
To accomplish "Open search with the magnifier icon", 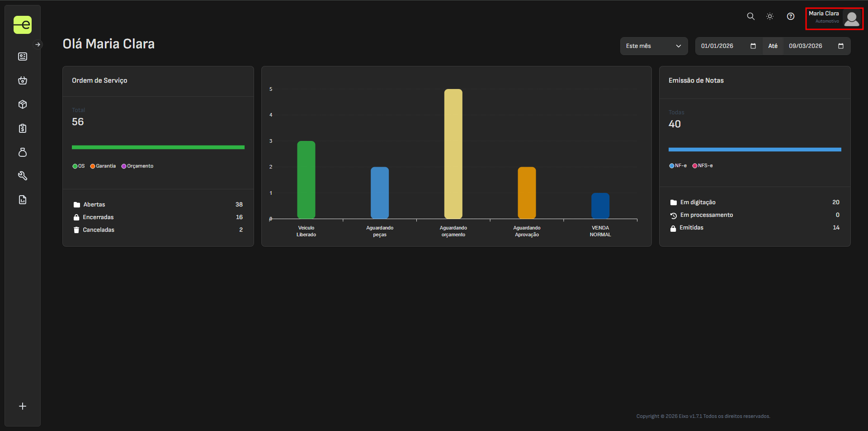I will 750,16.
